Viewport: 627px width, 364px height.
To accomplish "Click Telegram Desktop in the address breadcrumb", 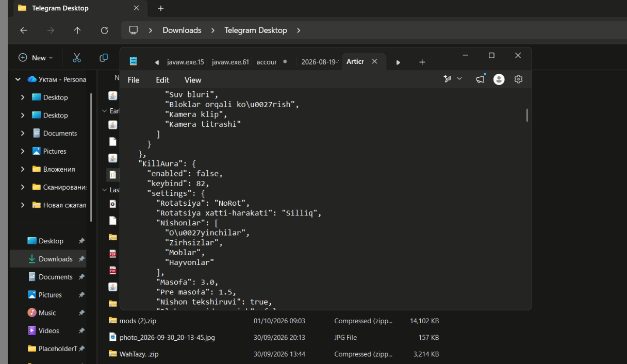I will pos(256,30).
